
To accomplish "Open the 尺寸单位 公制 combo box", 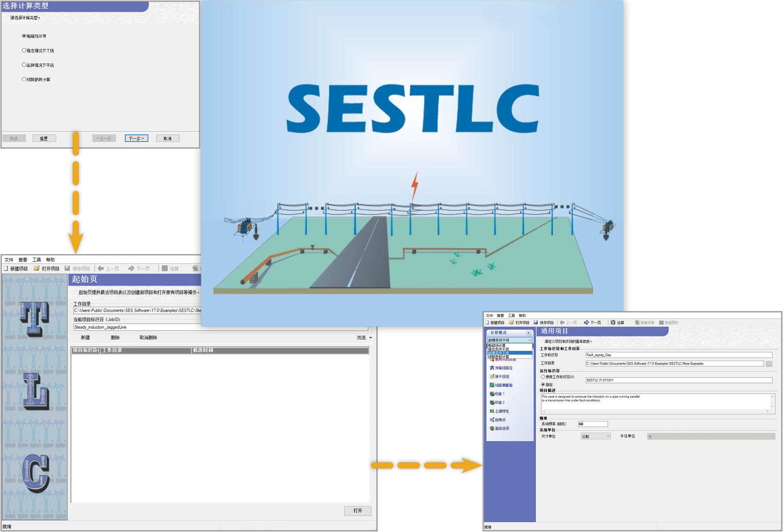I will click(x=596, y=436).
